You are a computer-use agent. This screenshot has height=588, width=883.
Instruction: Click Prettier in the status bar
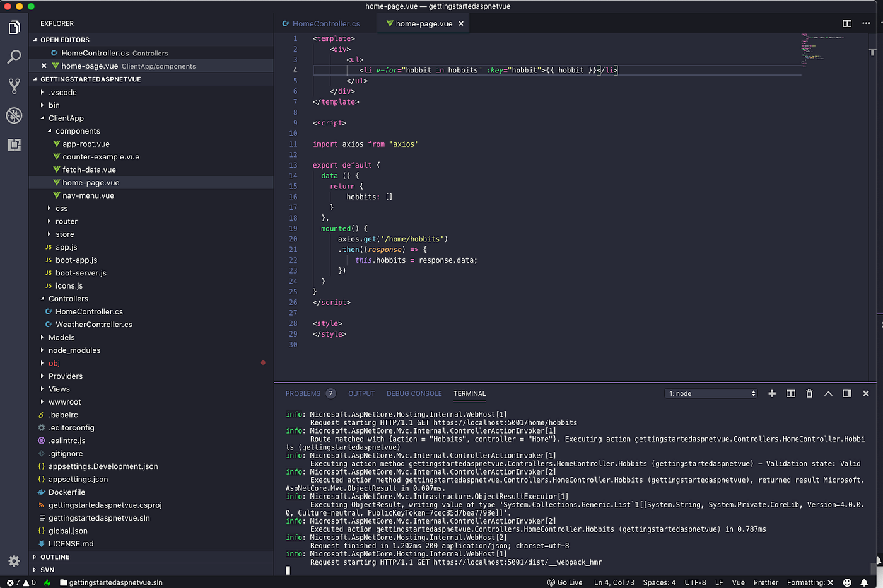(766, 582)
